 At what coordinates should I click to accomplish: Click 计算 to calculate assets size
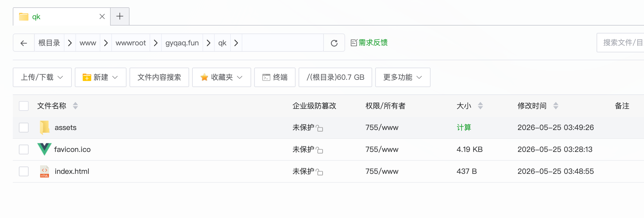click(464, 128)
